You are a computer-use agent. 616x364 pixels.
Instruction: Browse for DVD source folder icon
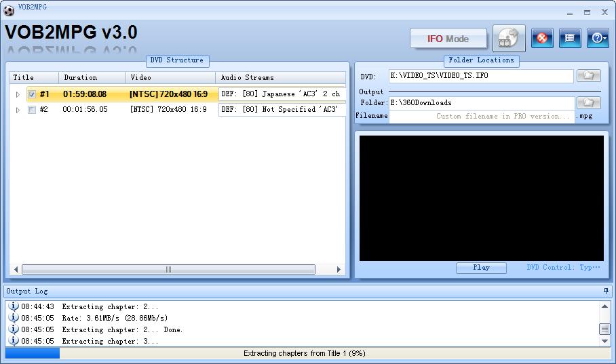(588, 75)
